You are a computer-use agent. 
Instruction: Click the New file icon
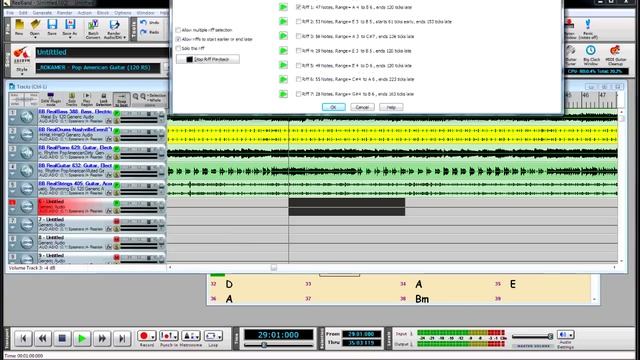coord(19,25)
